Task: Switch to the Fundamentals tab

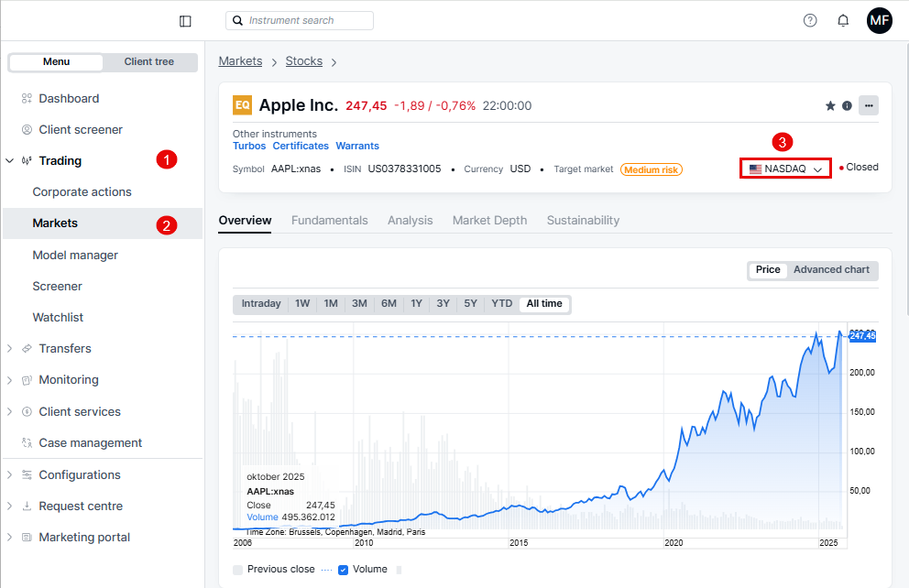Action: point(329,221)
